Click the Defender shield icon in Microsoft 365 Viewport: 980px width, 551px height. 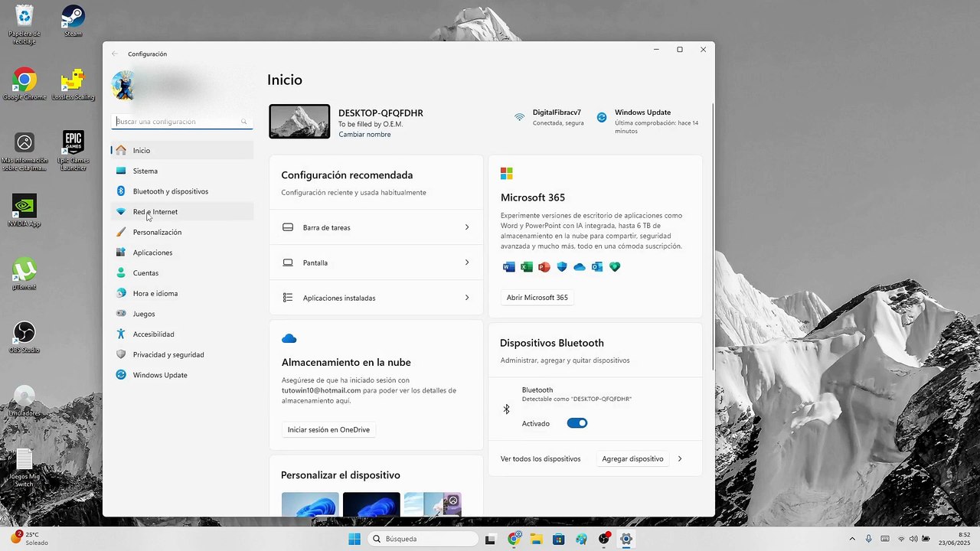[x=562, y=267]
